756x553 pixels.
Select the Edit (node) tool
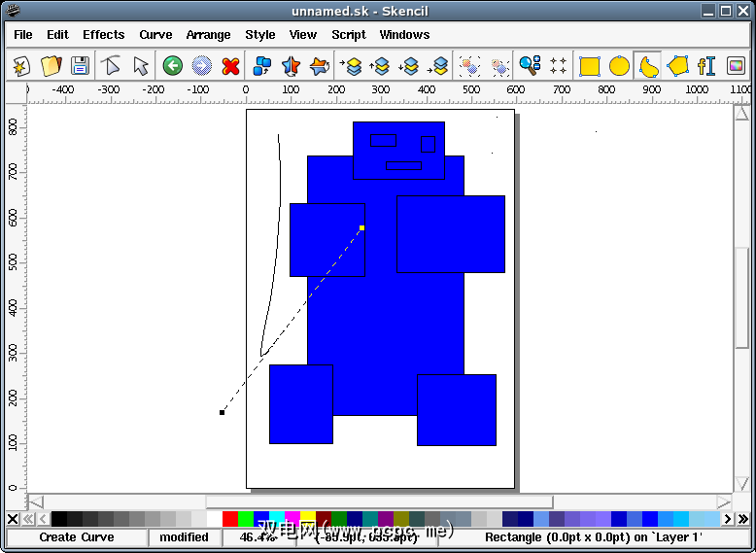[112, 66]
